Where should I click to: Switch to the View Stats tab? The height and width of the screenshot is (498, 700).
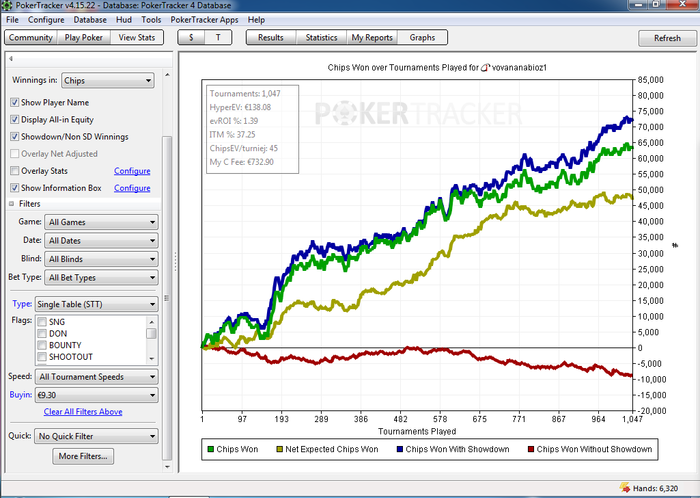click(x=137, y=37)
